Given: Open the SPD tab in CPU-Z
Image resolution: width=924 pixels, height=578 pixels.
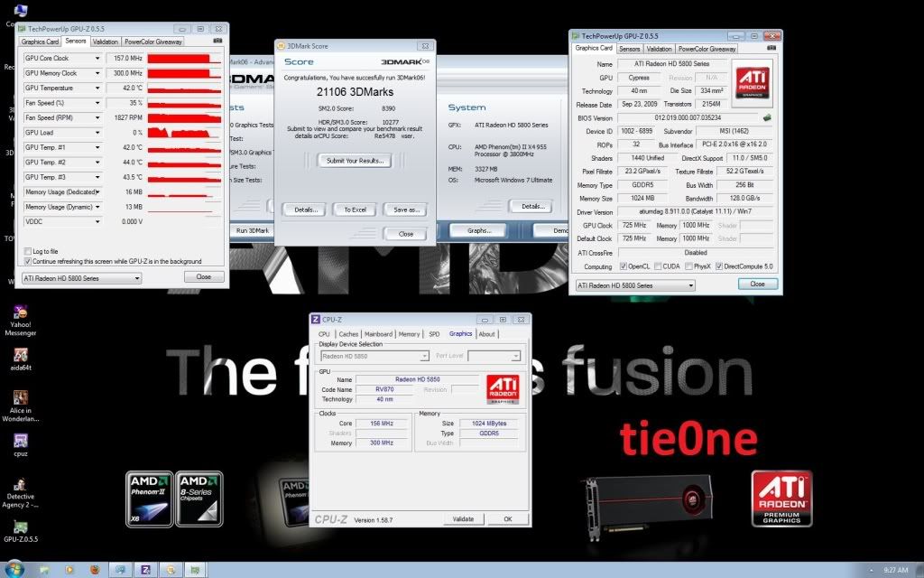Looking at the screenshot, I should pyautogui.click(x=434, y=334).
